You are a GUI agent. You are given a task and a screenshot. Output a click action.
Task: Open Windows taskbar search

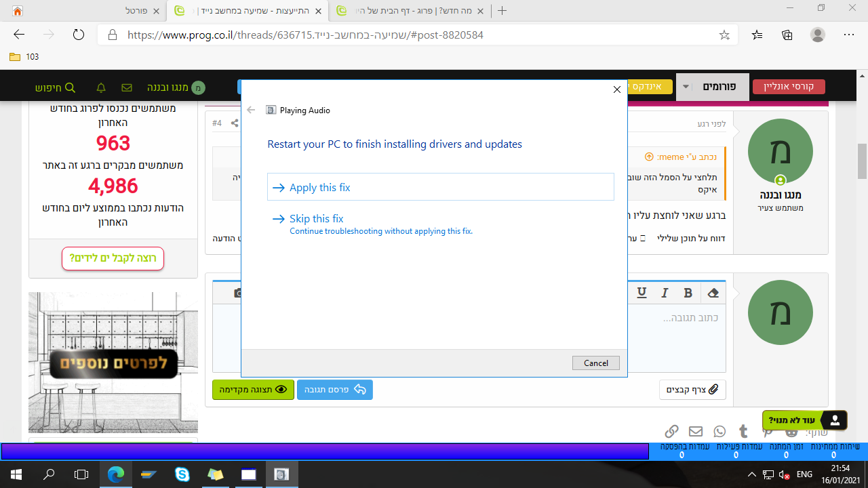(49, 474)
